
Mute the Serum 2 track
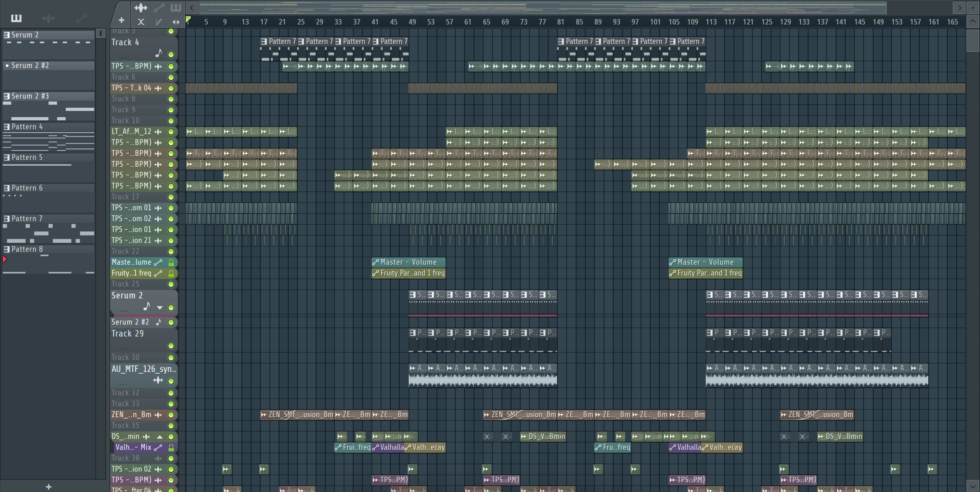(x=171, y=308)
